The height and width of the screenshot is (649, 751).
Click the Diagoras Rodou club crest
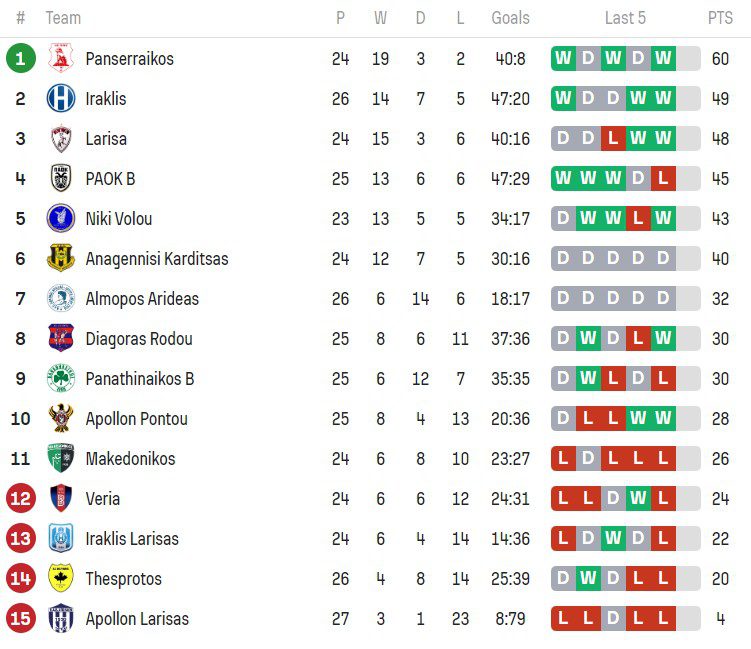coord(61,339)
